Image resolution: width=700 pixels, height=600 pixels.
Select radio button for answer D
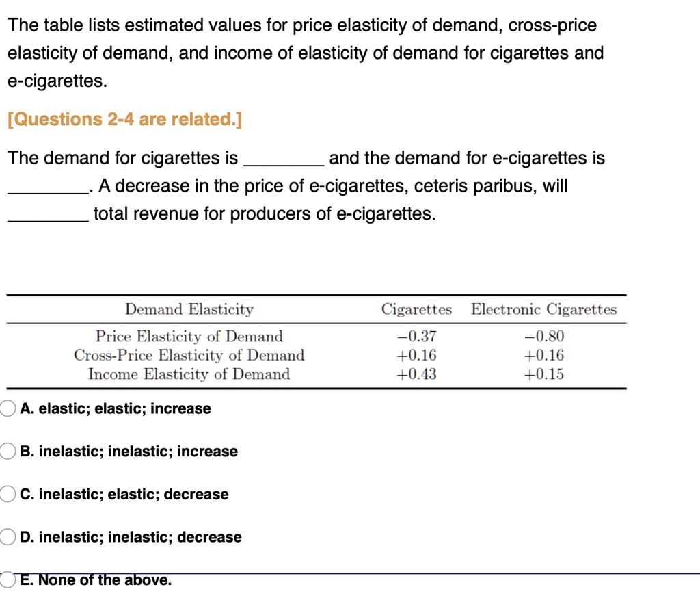click(8, 537)
